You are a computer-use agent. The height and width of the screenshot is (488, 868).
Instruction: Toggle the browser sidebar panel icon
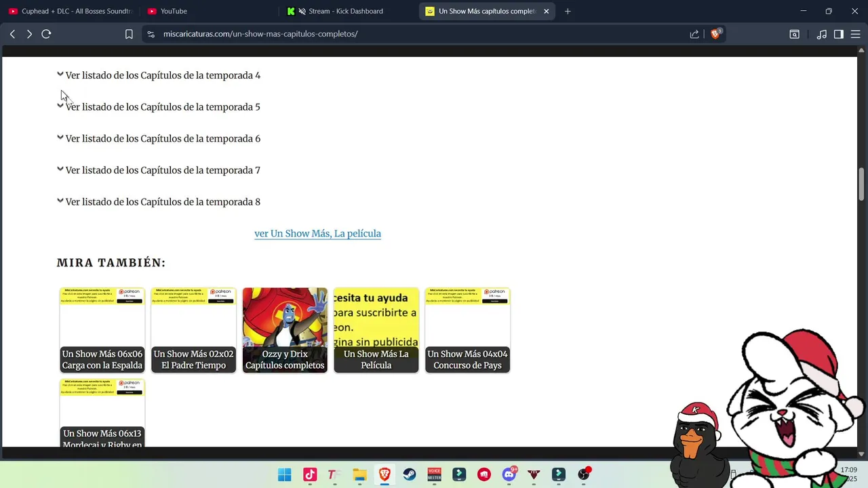[x=839, y=34]
